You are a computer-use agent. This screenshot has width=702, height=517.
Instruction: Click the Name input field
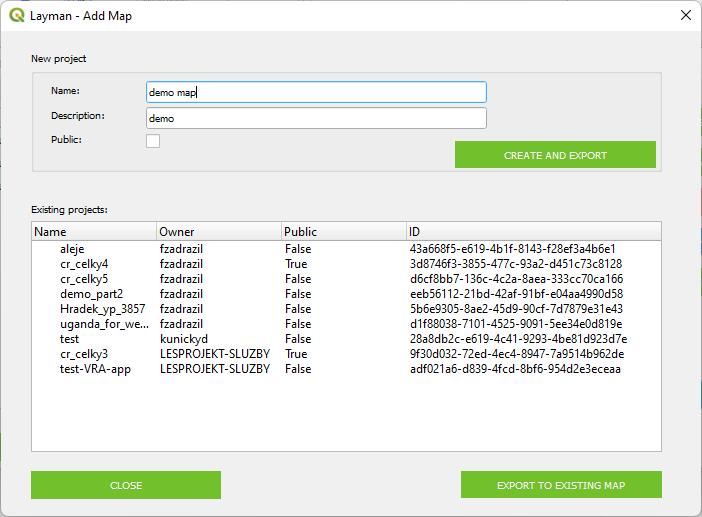pos(316,92)
